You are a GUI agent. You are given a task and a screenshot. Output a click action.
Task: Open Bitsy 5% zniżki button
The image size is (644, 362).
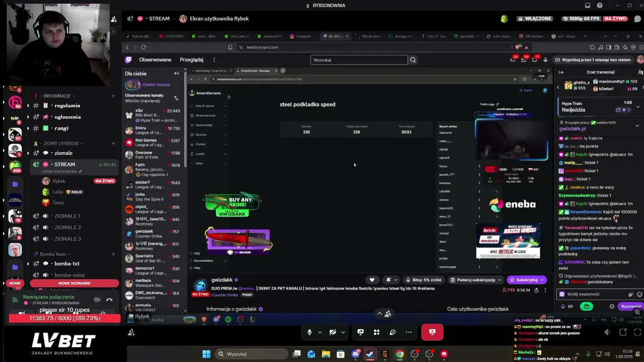tap(424, 280)
